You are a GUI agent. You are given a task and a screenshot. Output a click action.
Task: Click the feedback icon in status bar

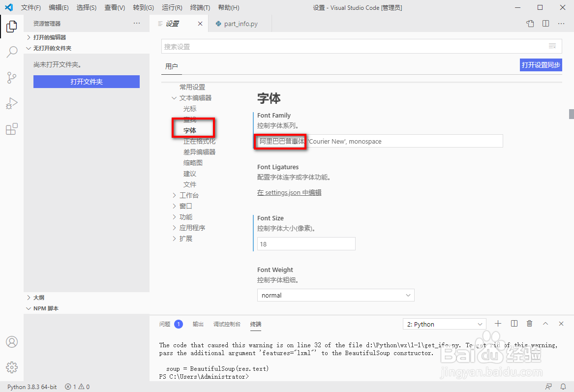tap(548, 387)
